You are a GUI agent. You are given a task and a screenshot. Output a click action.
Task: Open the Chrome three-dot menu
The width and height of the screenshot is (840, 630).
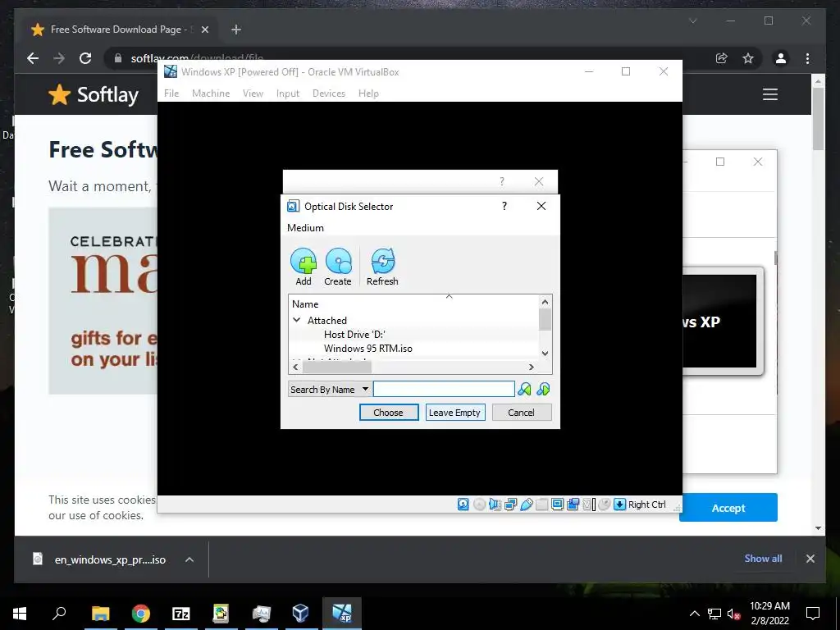tap(807, 58)
